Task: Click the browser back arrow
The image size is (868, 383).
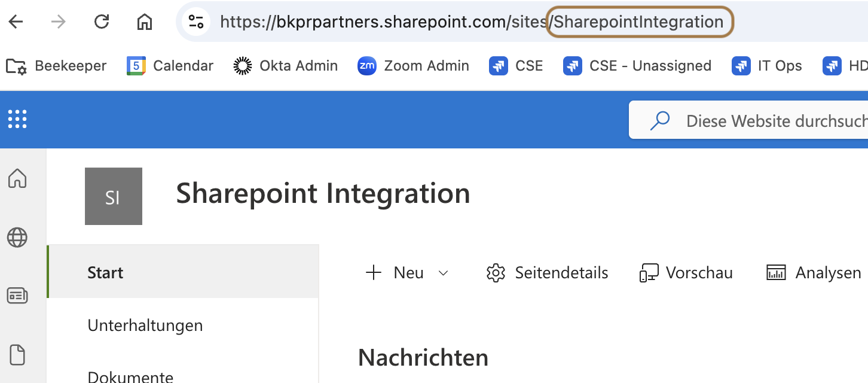Action: tap(16, 22)
